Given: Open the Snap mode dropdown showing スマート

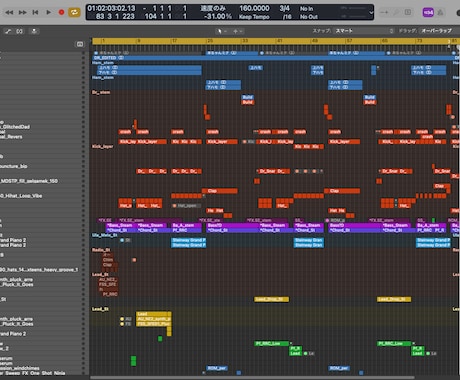Looking at the screenshot, I should pos(364,31).
